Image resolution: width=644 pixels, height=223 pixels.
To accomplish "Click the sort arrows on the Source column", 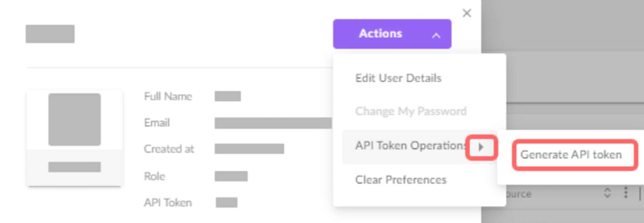I will [607, 193].
